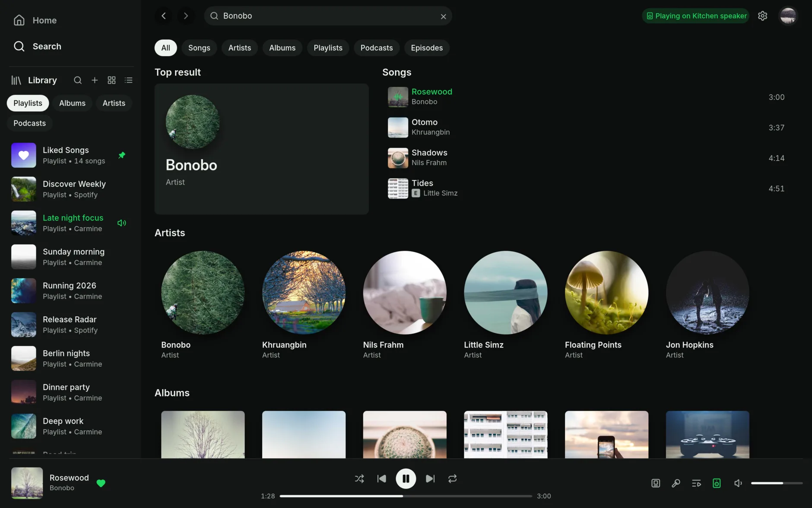This screenshot has height=508, width=812.
Task: Go to the previous track
Action: (382, 479)
